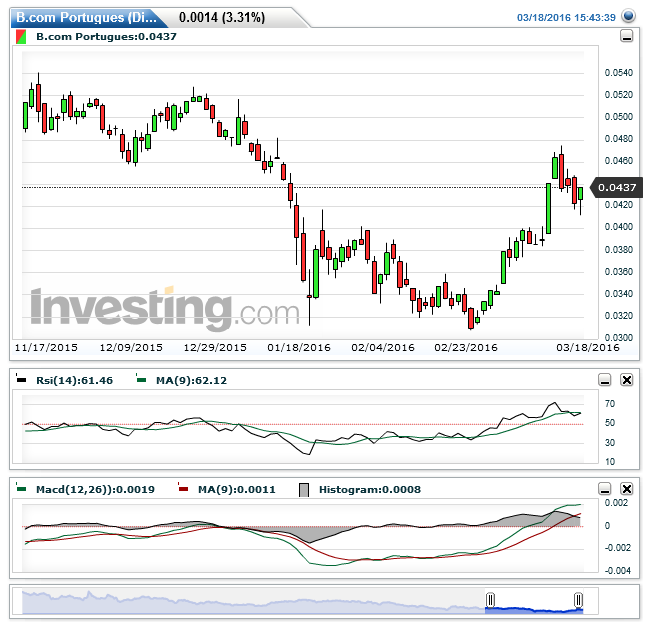
Task: Click the Rsi(14):61.46 label
Action: [x=75, y=380]
